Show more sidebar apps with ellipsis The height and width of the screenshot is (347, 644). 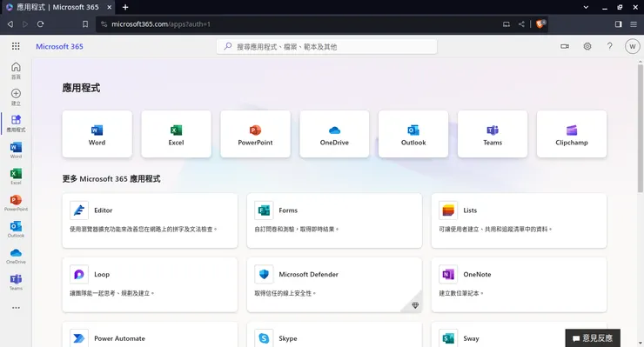click(16, 308)
